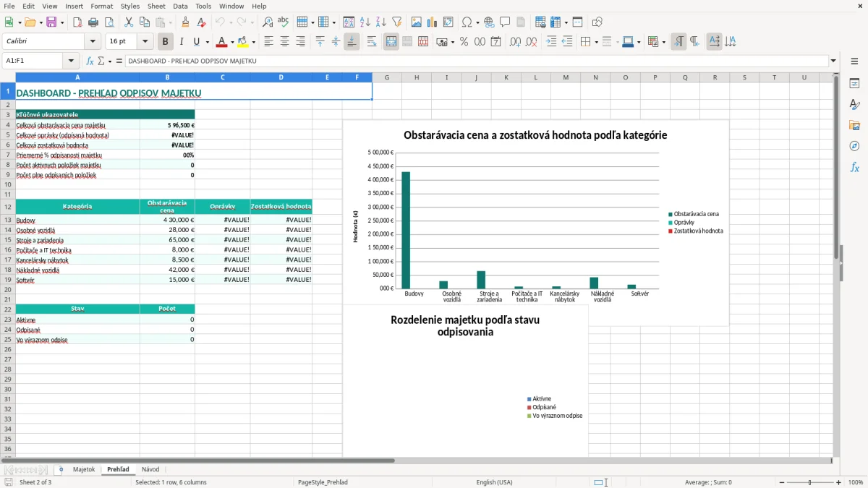The width and height of the screenshot is (868, 488).
Task: Sort descending Z to A
Action: (380, 22)
